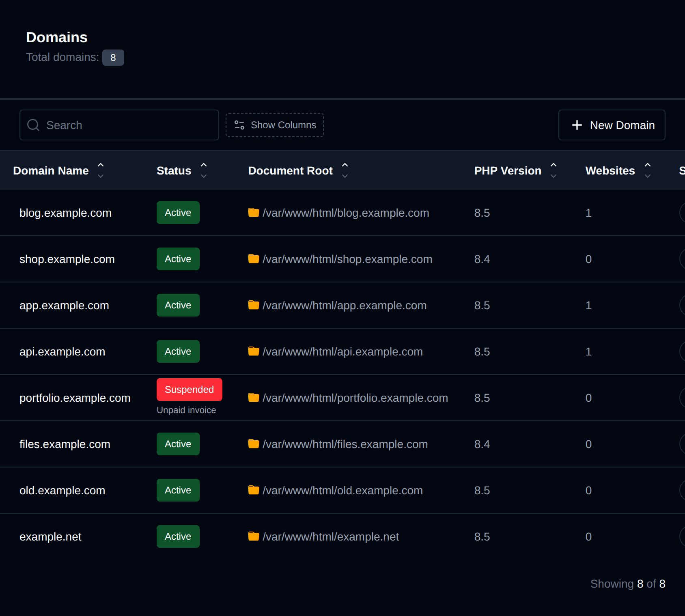Viewport: 685px width, 616px height.
Task: Click folder icon for portfolio.example.com
Action: 254,398
